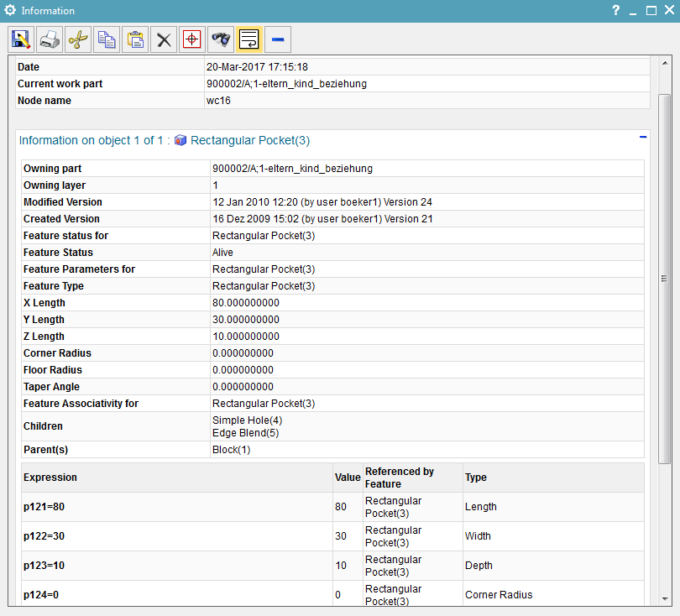
Task: Click the Taper Angle label
Action: (51, 387)
